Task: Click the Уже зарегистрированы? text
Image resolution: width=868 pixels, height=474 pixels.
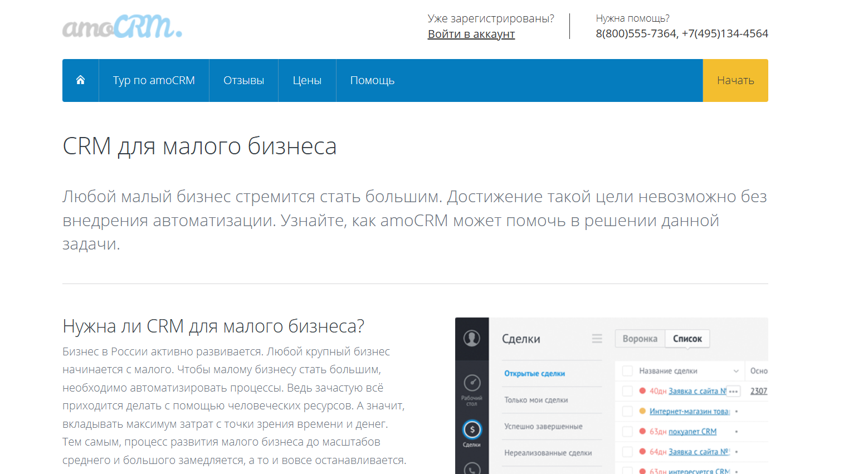Action: pyautogui.click(x=491, y=18)
